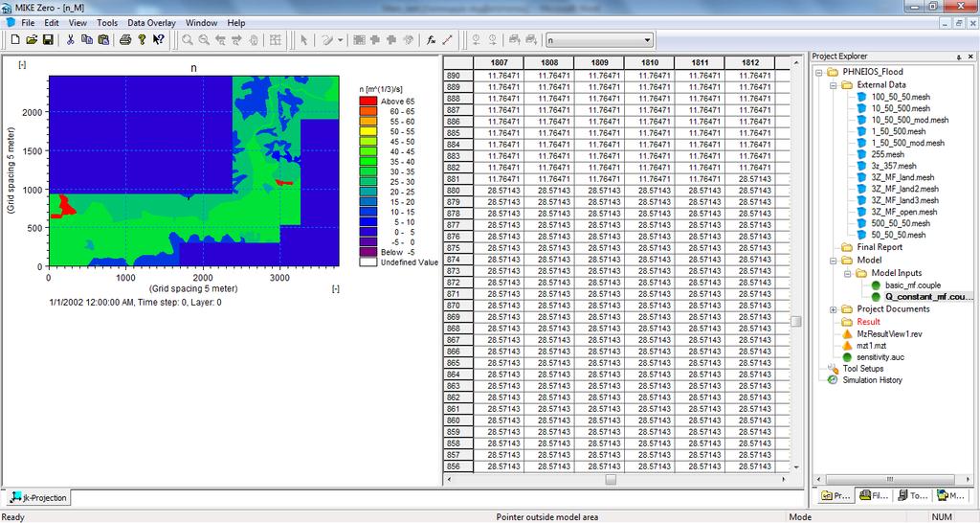Image resolution: width=980 pixels, height=523 pixels.
Task: Collapse the Model folder
Action: [834, 261]
